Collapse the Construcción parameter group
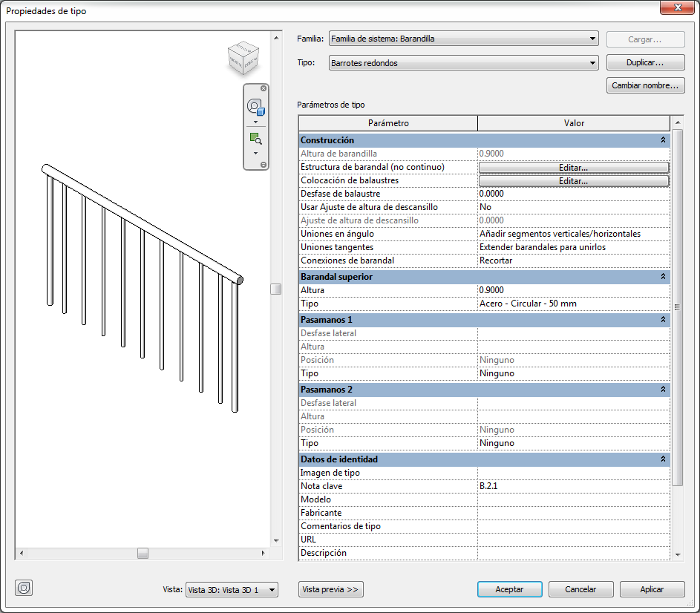 [662, 140]
